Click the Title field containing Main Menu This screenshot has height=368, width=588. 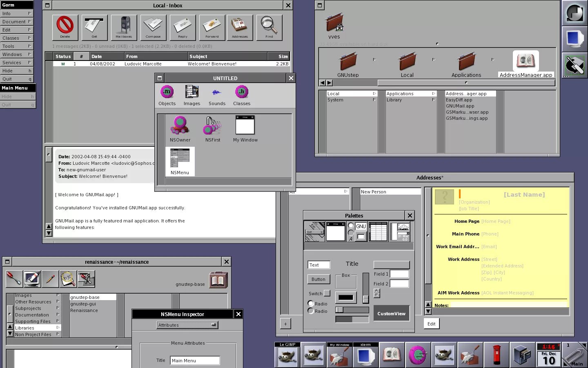(195, 361)
